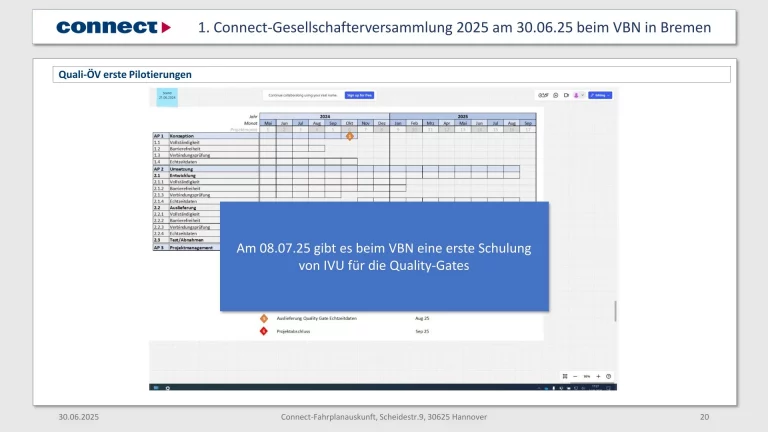The height and width of the screenshot is (432, 768).
Task: Select the 2025 year header cell
Action: click(463, 117)
